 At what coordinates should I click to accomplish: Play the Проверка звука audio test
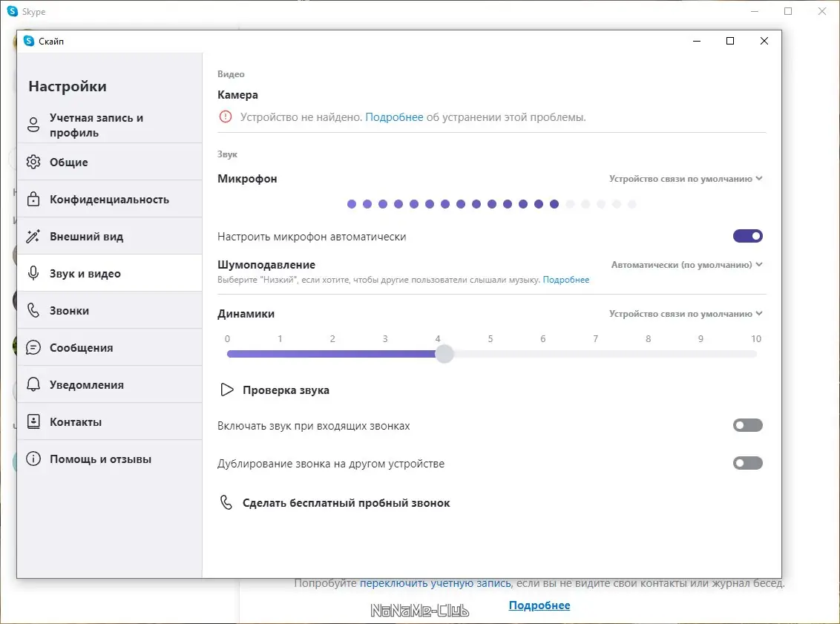pyautogui.click(x=275, y=390)
